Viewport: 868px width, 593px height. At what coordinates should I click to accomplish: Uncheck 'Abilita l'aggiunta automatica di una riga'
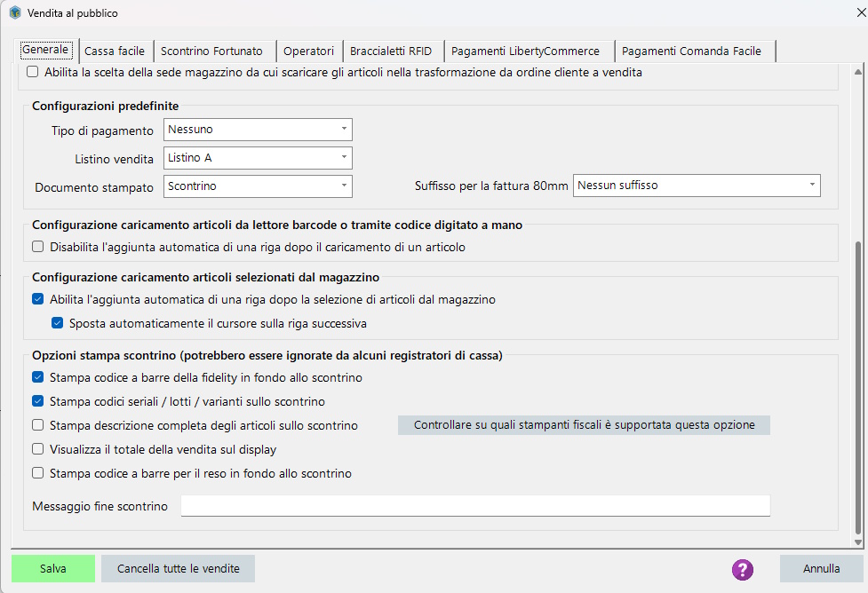click(37, 299)
